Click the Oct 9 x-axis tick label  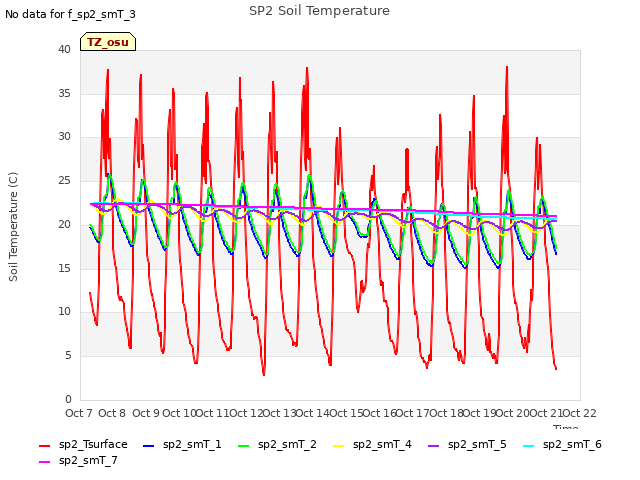[146, 413]
